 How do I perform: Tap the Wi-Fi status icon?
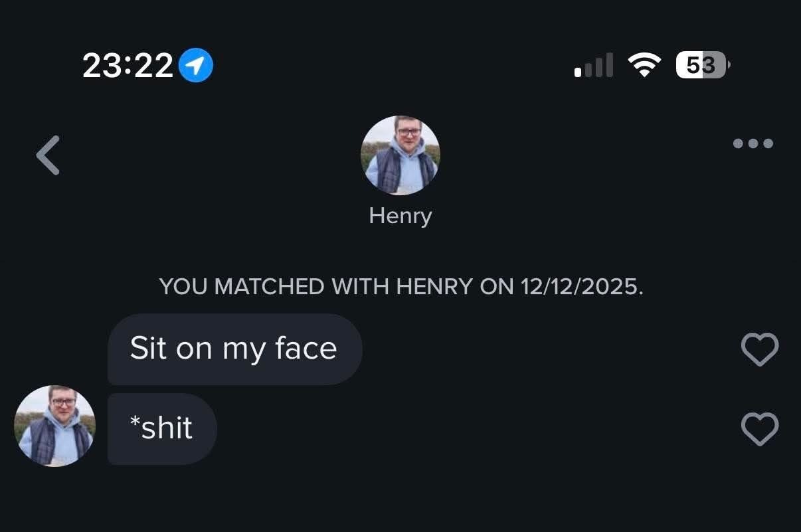(644, 65)
